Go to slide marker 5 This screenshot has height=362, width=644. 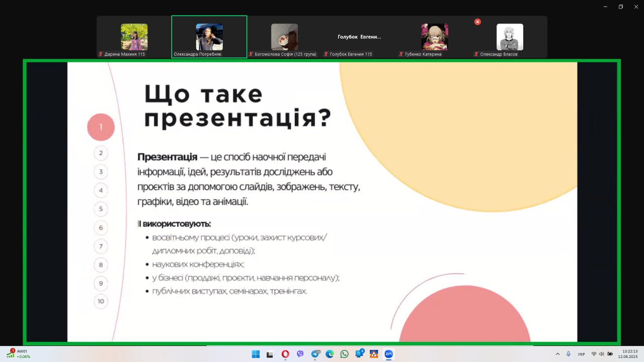(x=101, y=209)
